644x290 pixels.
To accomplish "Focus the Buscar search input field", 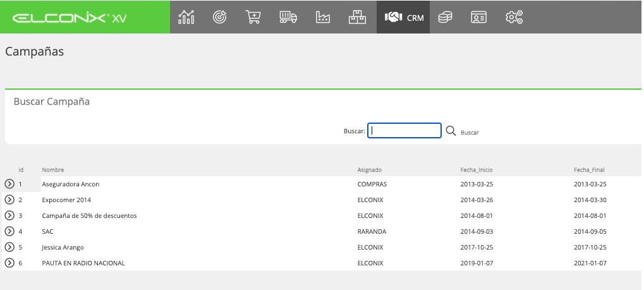I will pos(404,131).
